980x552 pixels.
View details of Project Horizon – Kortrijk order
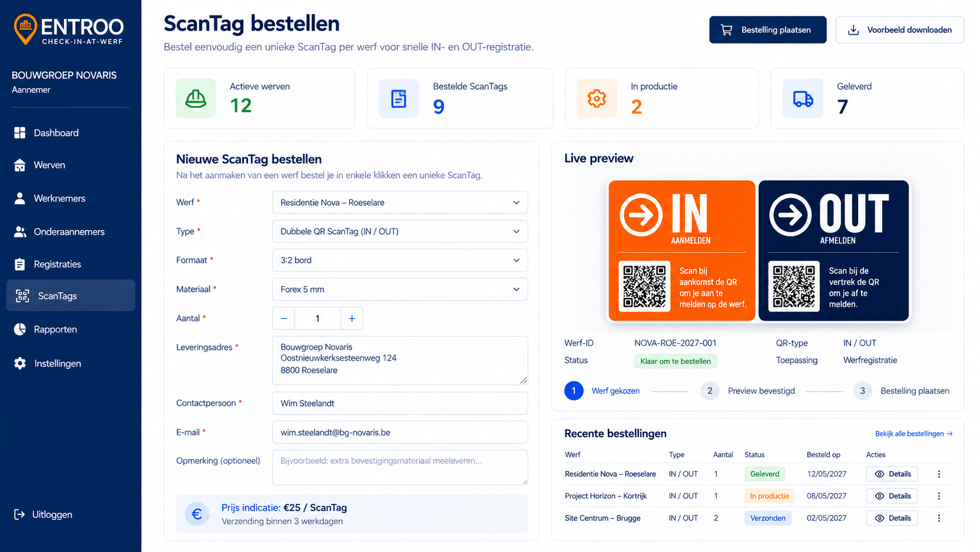click(x=892, y=496)
